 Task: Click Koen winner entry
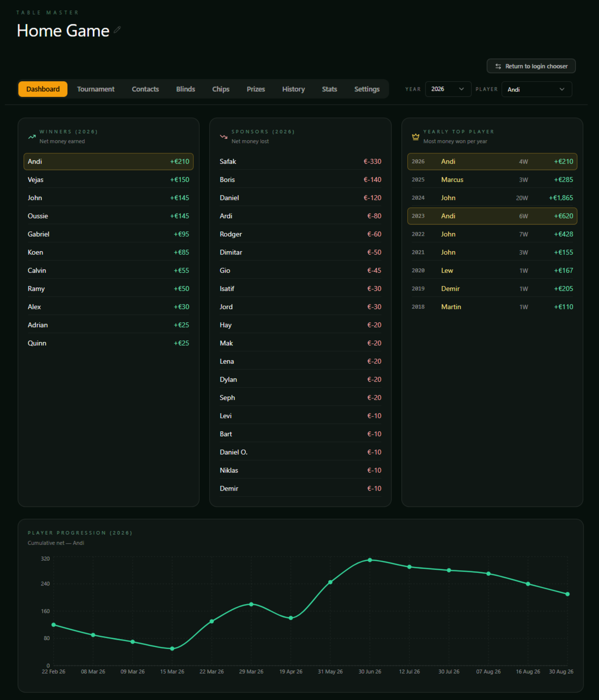tap(108, 252)
